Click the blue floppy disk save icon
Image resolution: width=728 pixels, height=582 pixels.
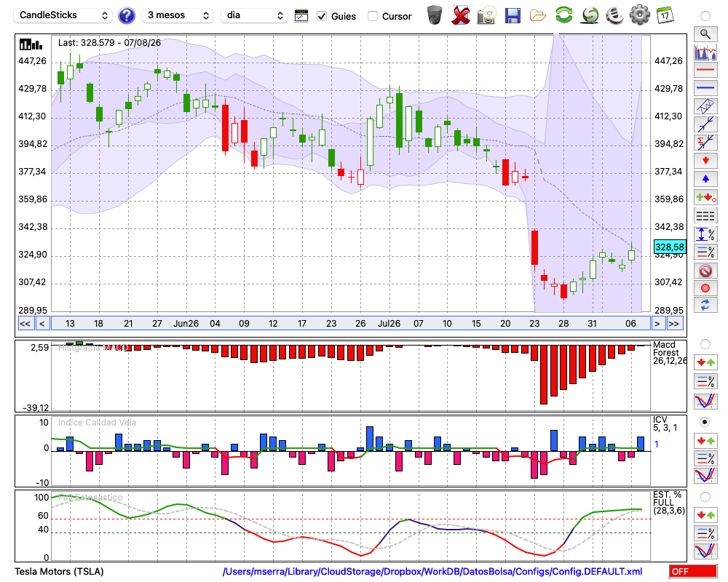click(x=513, y=16)
